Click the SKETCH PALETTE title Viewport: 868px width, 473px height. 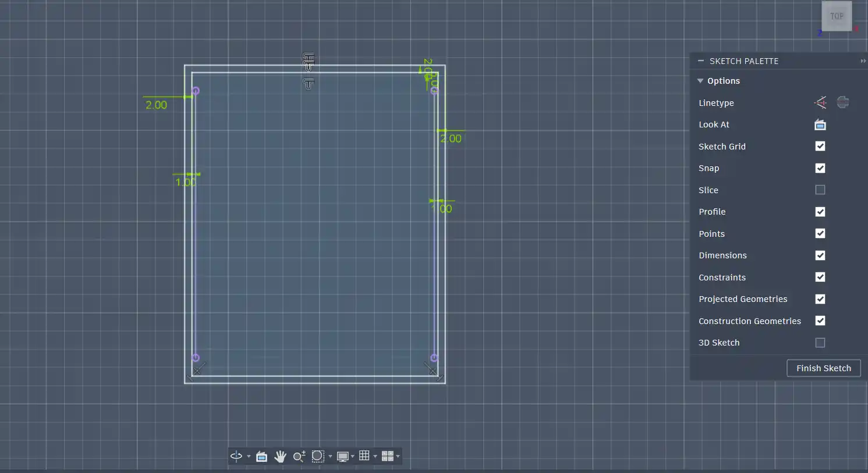click(x=744, y=61)
